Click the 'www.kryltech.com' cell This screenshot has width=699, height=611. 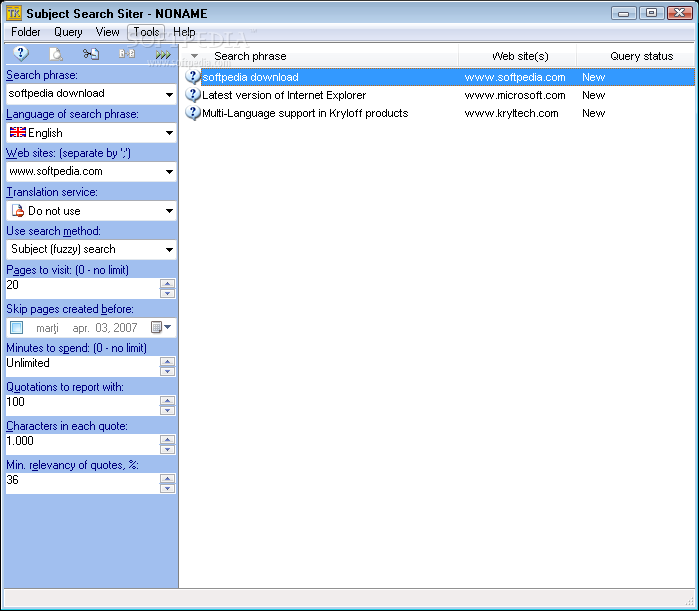click(511, 113)
